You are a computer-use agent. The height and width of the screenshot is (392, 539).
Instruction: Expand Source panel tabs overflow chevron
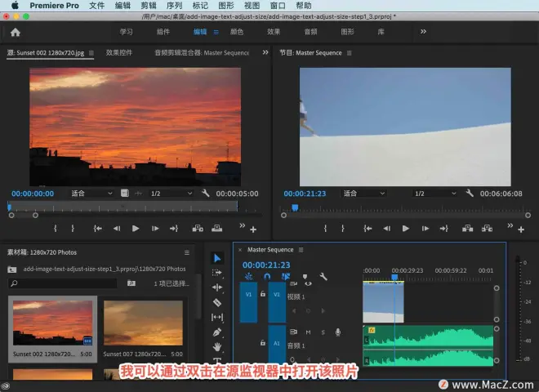pos(265,52)
